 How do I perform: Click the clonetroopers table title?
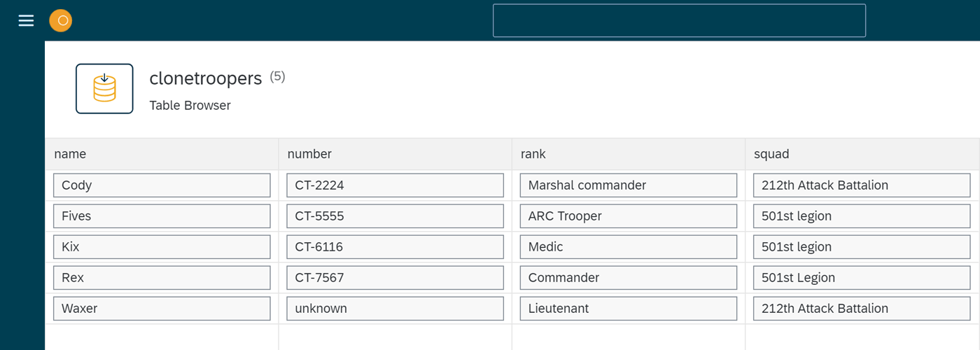coord(206,78)
